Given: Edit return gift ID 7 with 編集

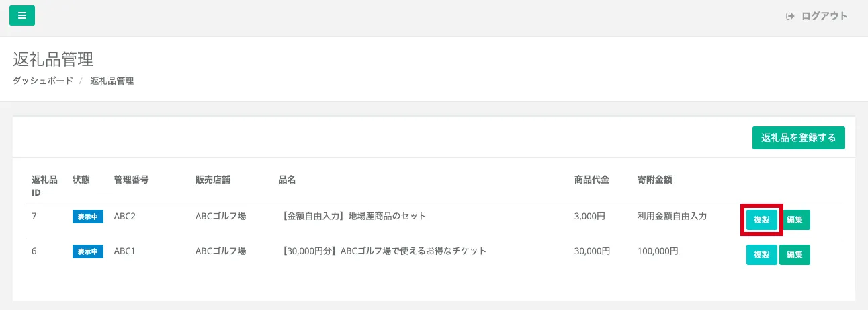Looking at the screenshot, I should coord(795,220).
